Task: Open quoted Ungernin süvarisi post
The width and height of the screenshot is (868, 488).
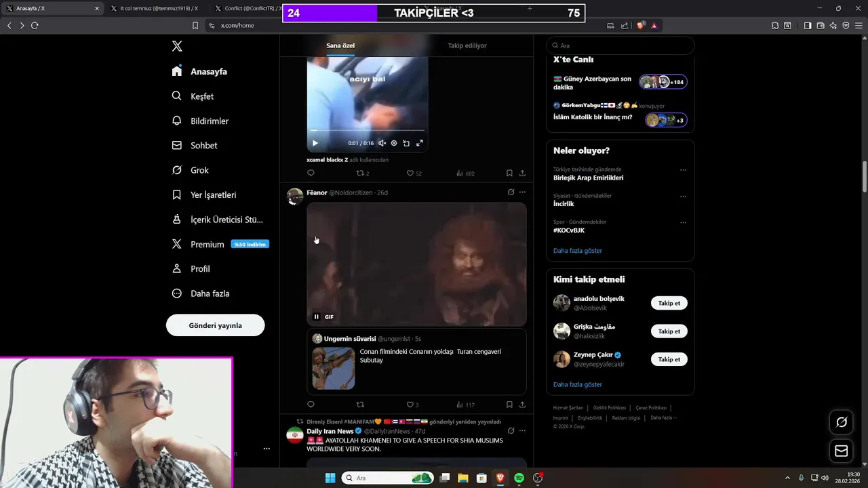Action: tap(416, 361)
